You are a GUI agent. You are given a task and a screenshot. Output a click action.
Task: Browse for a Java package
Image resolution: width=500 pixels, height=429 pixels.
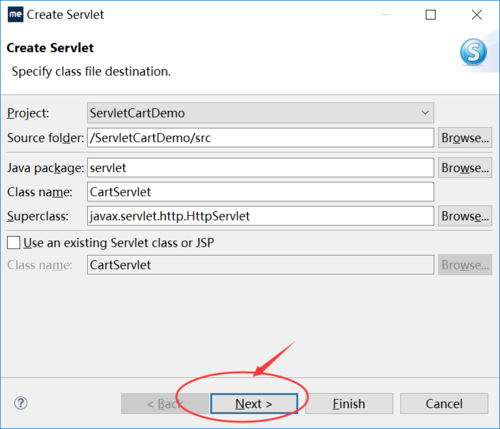pos(465,168)
